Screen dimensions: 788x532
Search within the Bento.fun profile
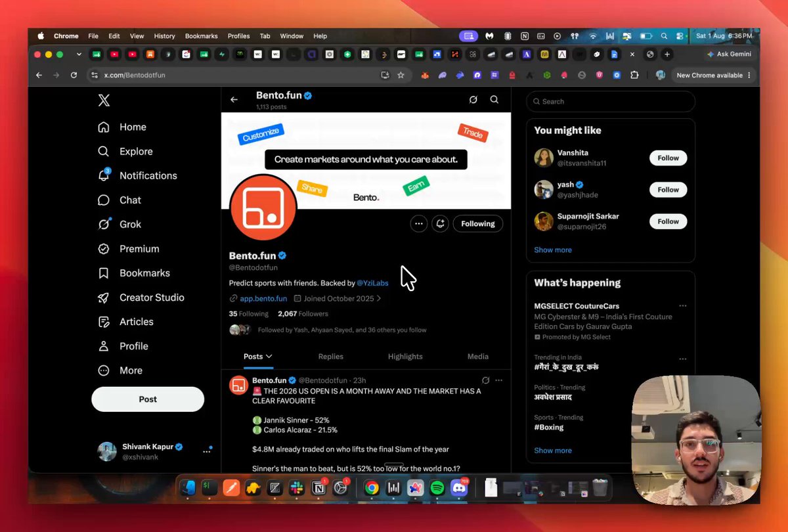(494, 100)
